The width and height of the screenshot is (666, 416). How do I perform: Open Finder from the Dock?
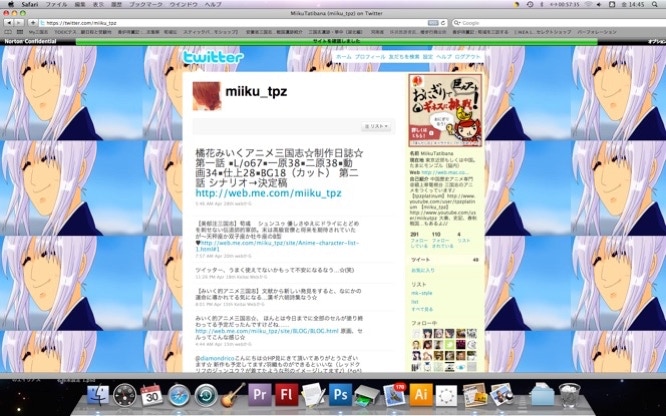(98, 395)
